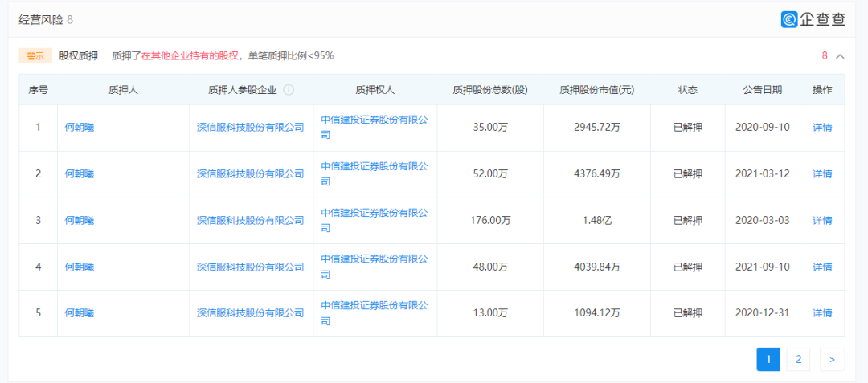The width and height of the screenshot is (868, 383).
Task: Open 详情 for the 2020-09-10 row
Action: [822, 127]
